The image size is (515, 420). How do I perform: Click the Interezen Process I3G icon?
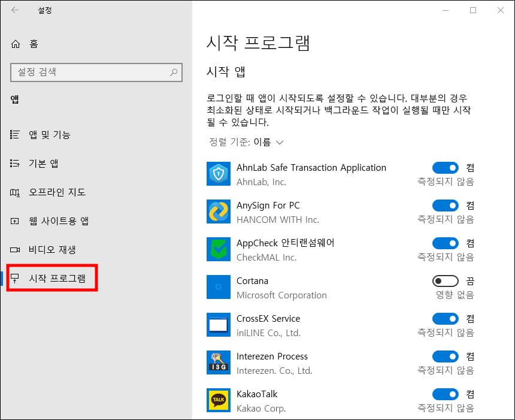coord(219,362)
